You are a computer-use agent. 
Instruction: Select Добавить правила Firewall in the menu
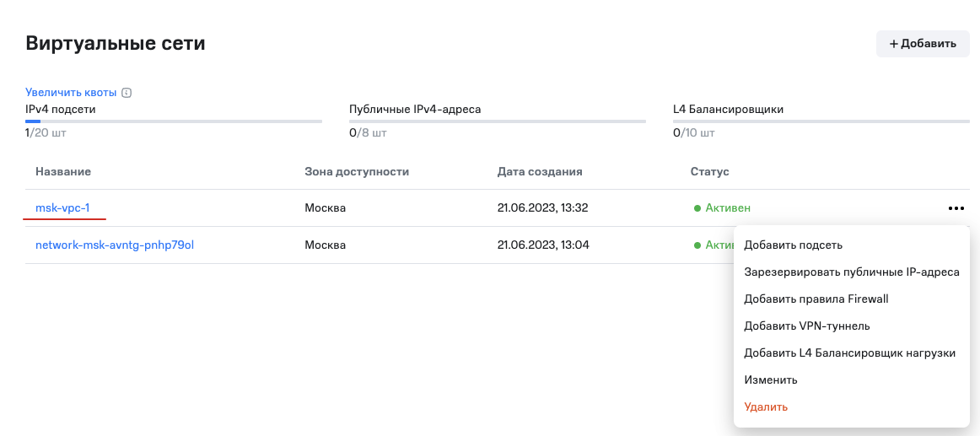(x=816, y=299)
